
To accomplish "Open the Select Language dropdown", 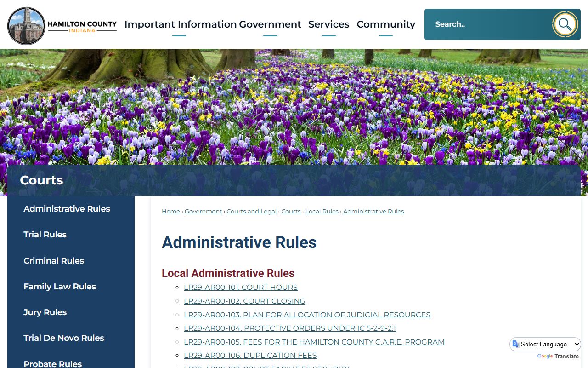I will click(545, 344).
